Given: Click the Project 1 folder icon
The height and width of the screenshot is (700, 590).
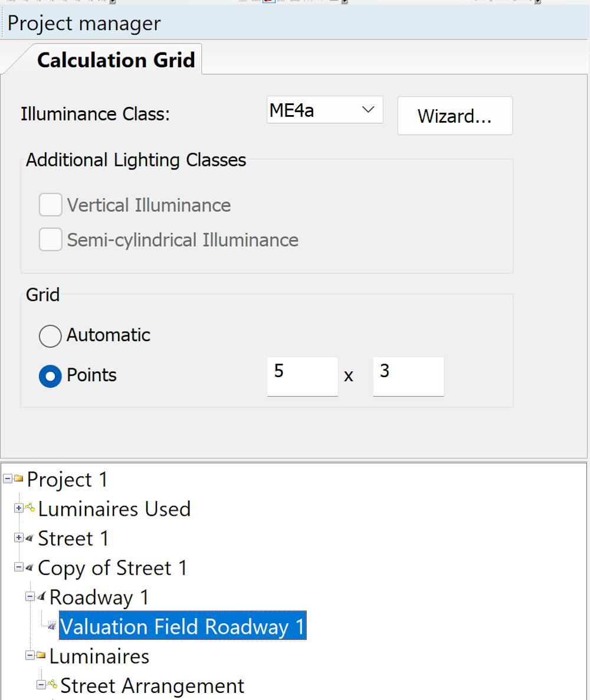Looking at the screenshot, I should [x=19, y=480].
